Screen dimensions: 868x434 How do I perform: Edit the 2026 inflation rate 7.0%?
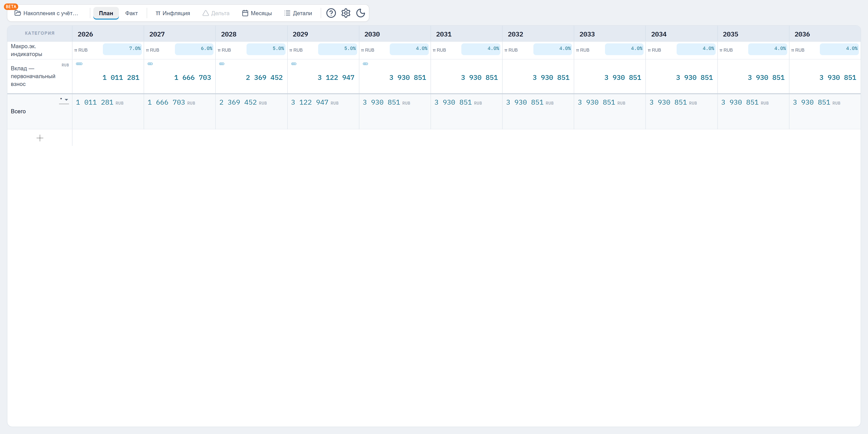pyautogui.click(x=122, y=49)
